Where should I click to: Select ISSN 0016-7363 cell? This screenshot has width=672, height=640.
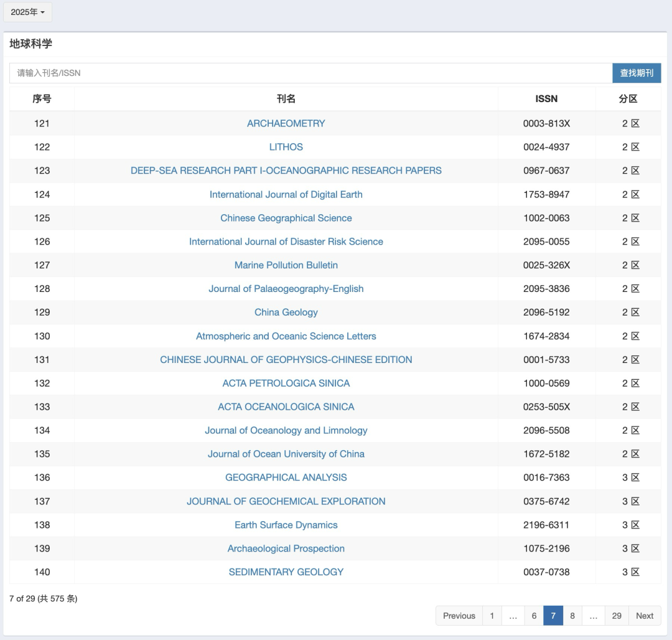pos(546,478)
